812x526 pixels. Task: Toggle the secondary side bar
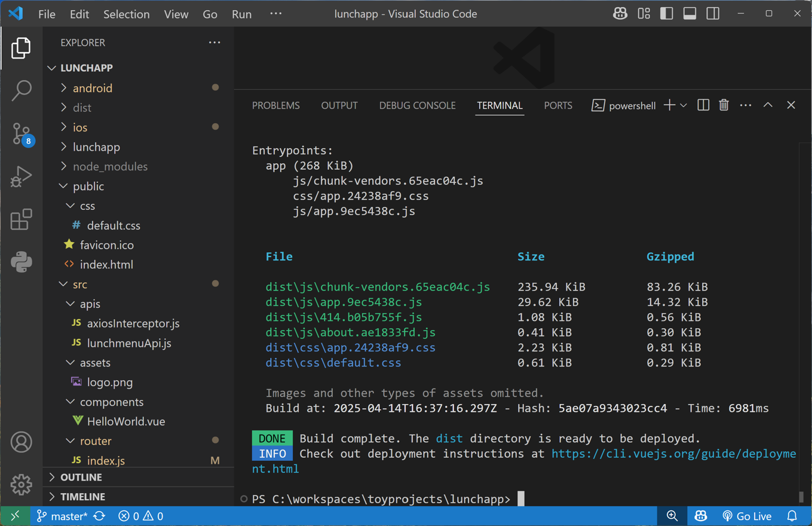(x=713, y=14)
